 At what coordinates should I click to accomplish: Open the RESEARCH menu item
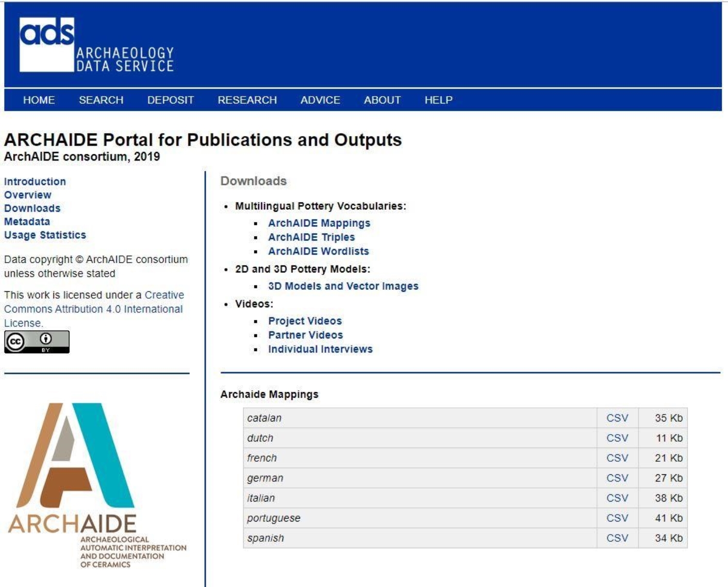247,100
